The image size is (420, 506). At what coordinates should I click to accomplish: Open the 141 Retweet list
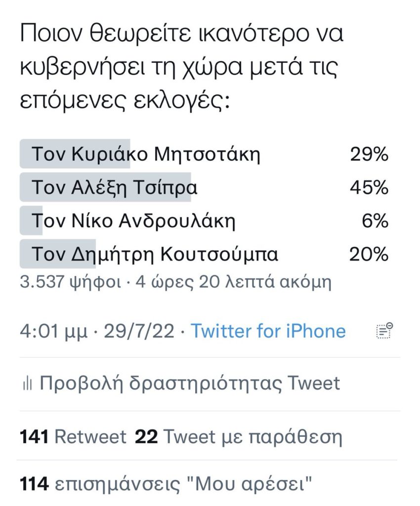[73, 437]
